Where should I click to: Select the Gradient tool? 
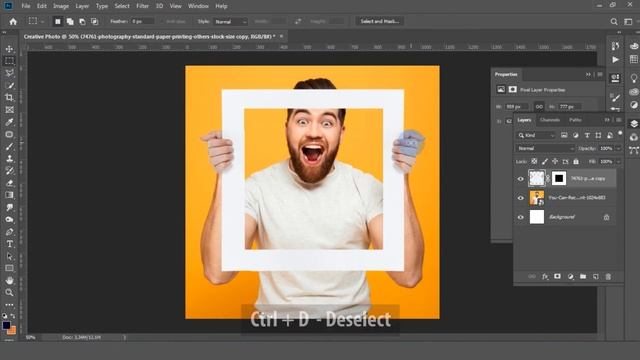pyautogui.click(x=9, y=195)
